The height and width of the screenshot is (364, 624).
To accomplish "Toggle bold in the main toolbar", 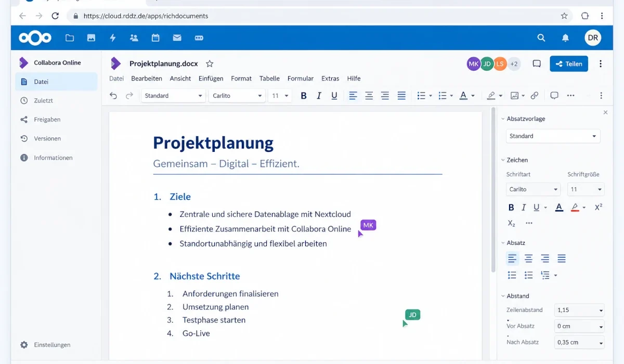I will [x=304, y=96].
